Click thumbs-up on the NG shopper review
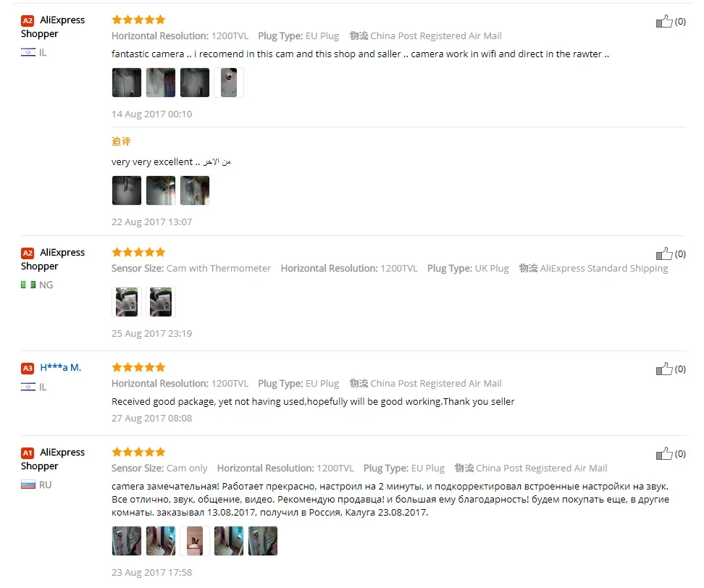Screen dimensions: 704x588 [x=664, y=253]
